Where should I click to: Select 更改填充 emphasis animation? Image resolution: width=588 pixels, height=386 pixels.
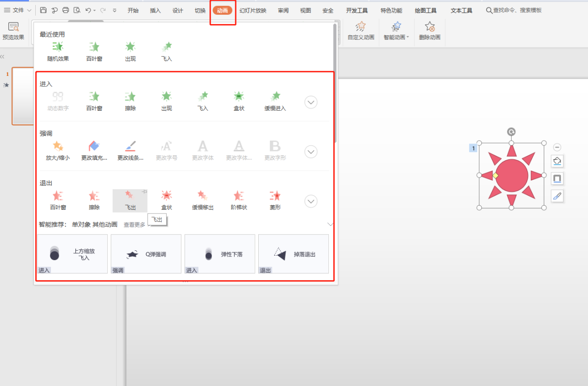coord(94,150)
